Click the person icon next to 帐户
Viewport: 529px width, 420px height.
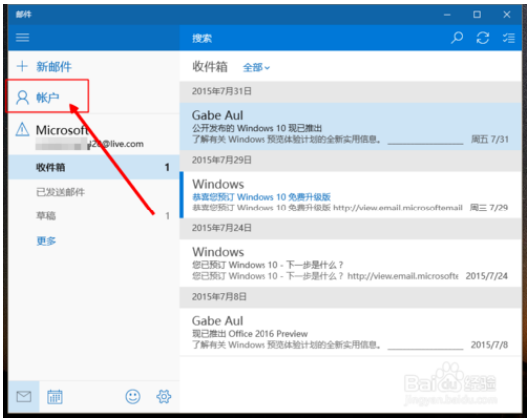coord(22,98)
